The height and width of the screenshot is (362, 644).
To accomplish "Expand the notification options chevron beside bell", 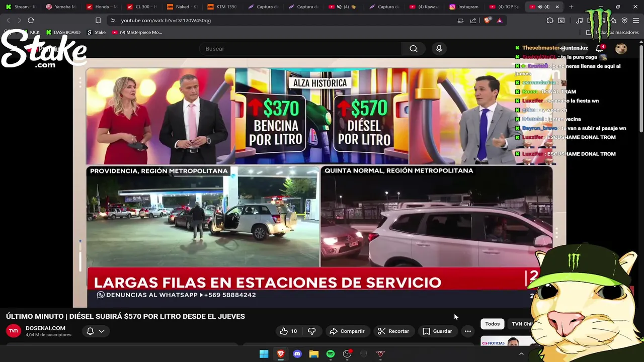I will pos(102,331).
